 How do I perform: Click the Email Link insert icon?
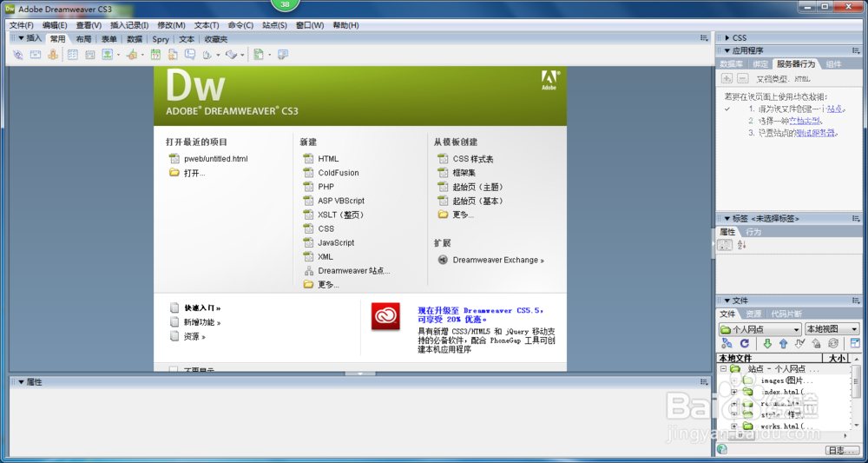[36, 54]
